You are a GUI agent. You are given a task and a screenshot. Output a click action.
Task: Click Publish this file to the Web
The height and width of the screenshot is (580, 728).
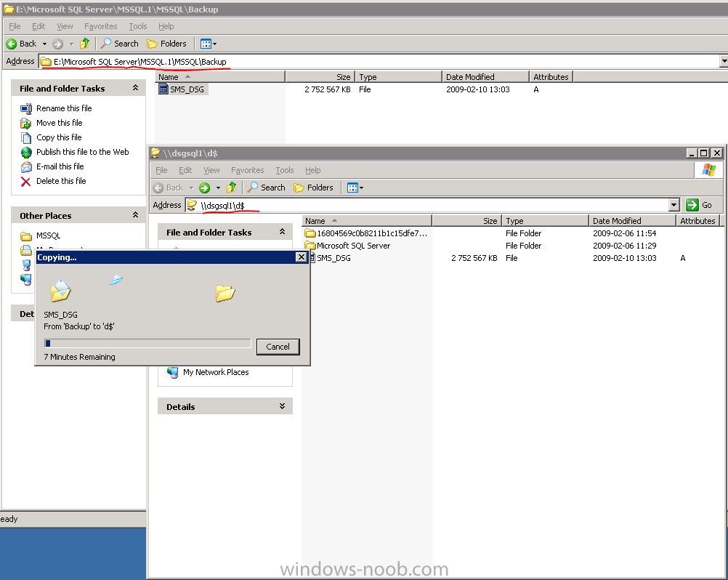point(75,152)
